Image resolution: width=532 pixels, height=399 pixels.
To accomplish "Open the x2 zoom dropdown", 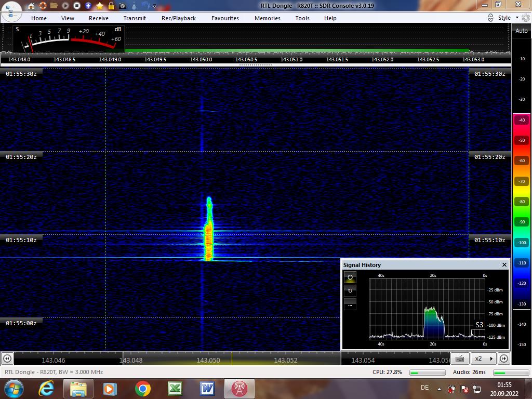I will coord(484,358).
